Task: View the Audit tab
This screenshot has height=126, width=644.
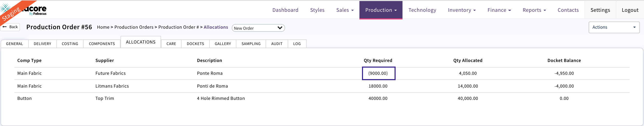Action: [x=277, y=44]
